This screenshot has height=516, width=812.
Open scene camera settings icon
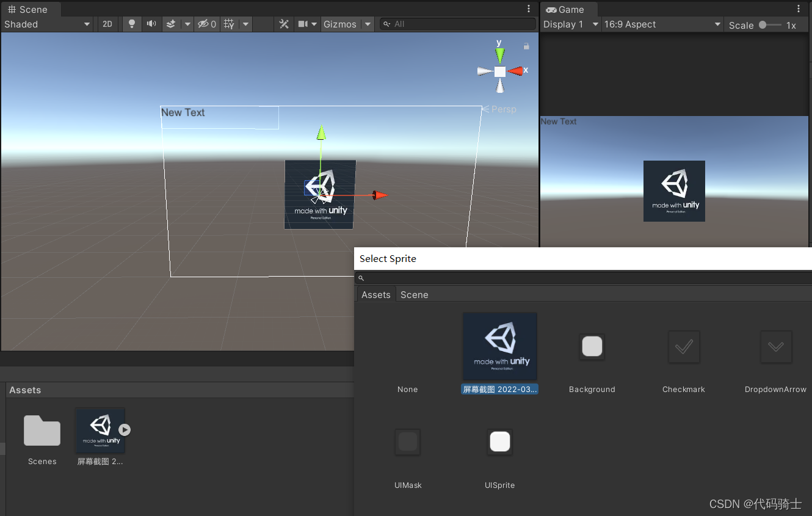pos(303,24)
